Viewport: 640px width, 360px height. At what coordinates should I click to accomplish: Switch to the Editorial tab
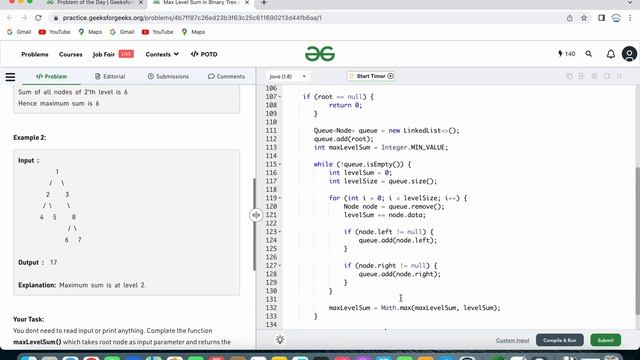(110, 76)
